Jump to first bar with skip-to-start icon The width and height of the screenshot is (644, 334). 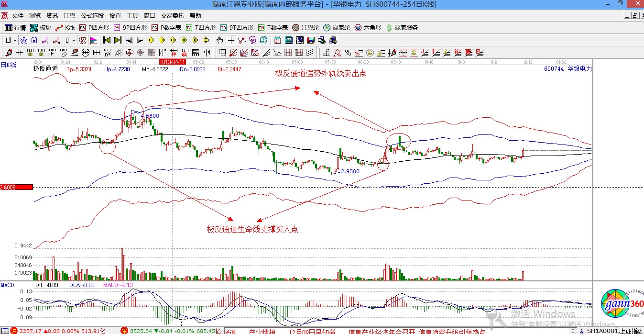coord(107,40)
